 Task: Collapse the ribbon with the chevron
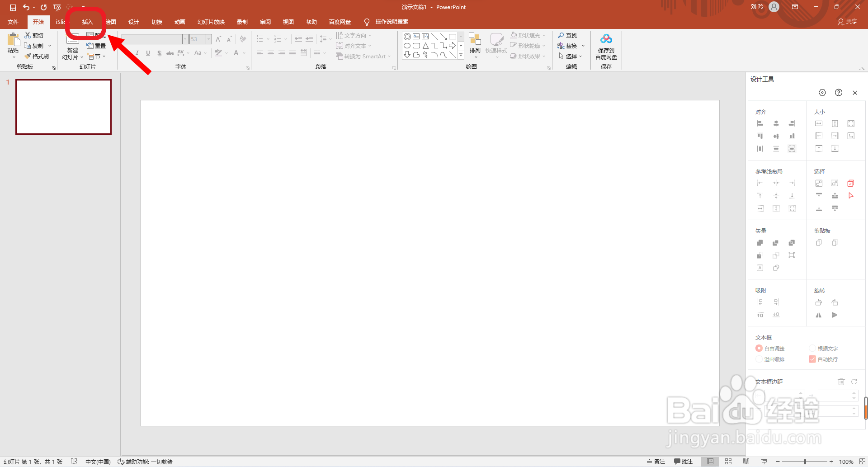[x=862, y=68]
